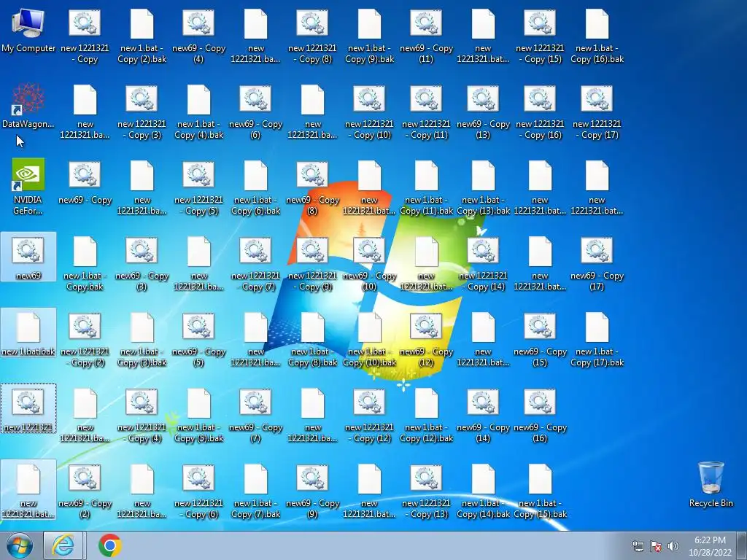Select file new 1.bat - Copy (4).bak

pos(198,112)
